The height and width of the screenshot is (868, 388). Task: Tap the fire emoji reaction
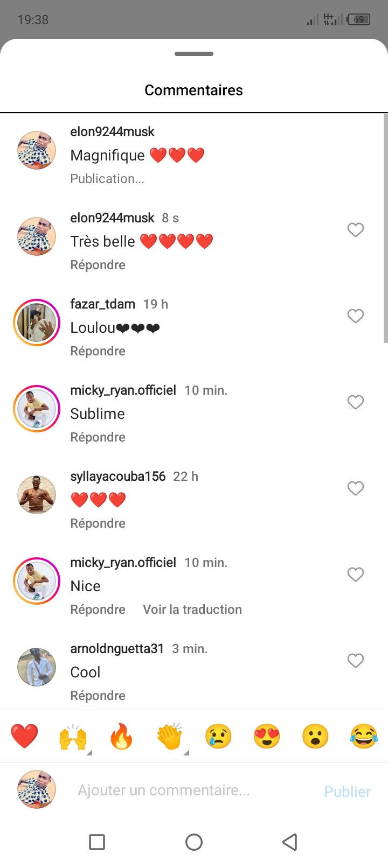(121, 736)
